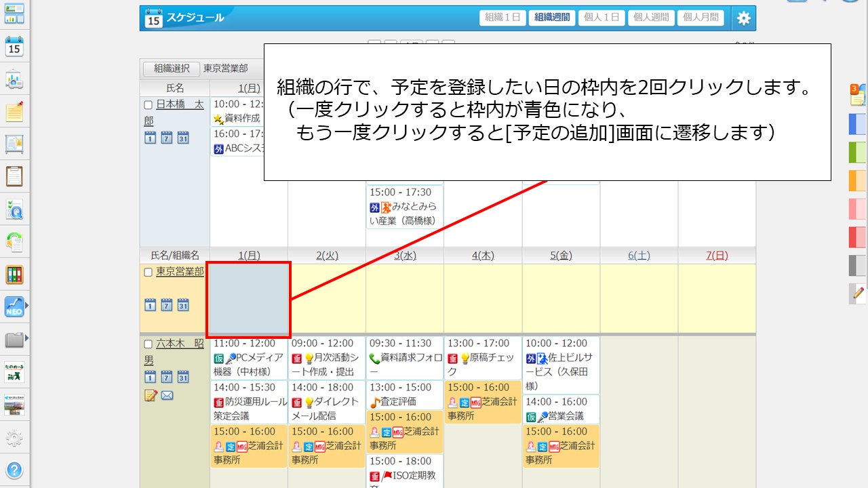Image resolution: width=868 pixels, height=488 pixels.
Task: Open the 組織選択 selector
Action: click(x=172, y=68)
